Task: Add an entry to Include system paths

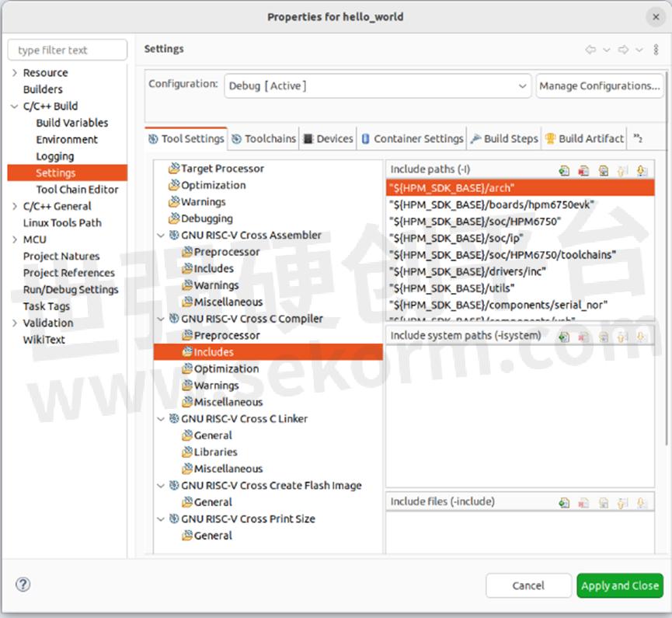Action: click(x=564, y=337)
